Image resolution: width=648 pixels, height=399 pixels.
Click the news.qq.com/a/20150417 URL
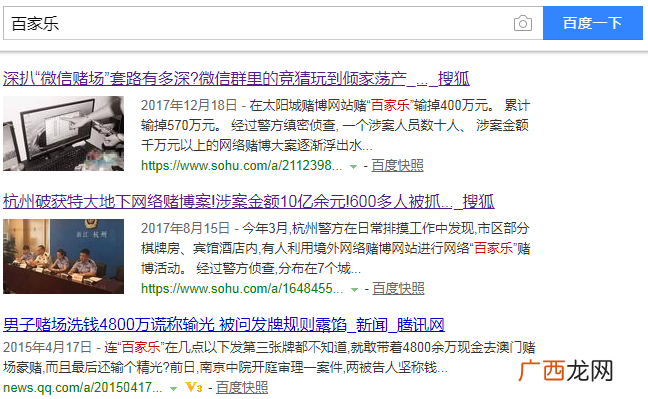pos(83,388)
